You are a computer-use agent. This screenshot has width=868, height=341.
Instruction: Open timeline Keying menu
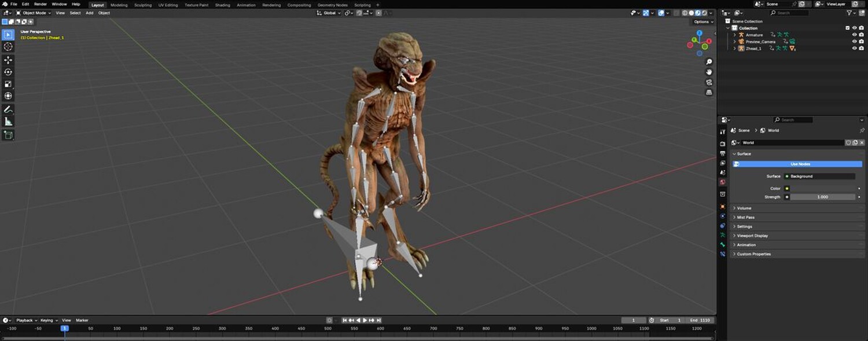[47, 320]
